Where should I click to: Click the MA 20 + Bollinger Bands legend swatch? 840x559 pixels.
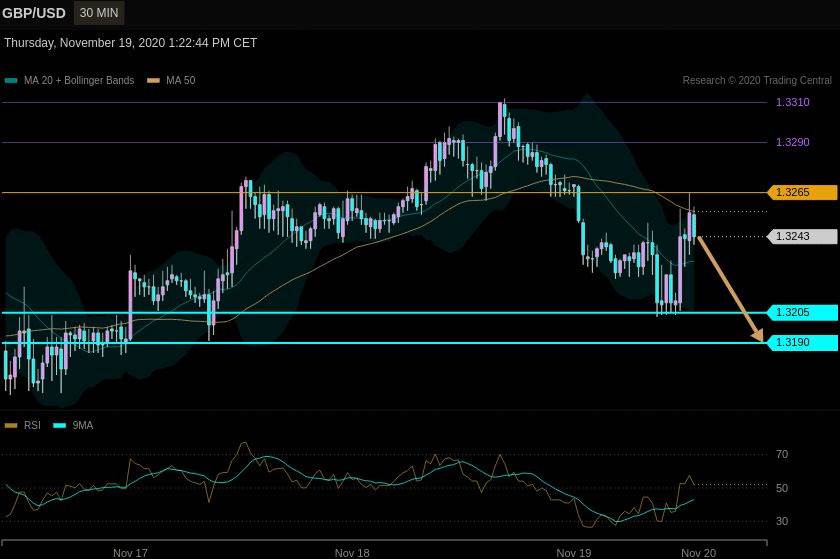pos(11,81)
